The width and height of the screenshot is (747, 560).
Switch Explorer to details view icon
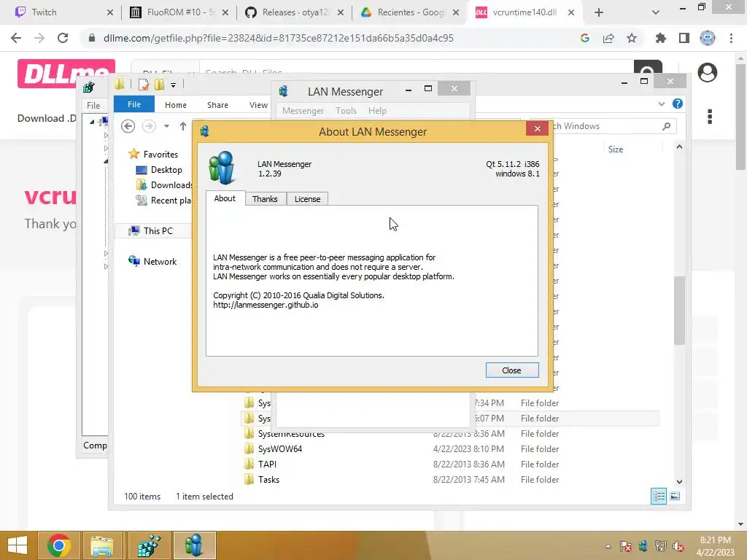coord(659,496)
